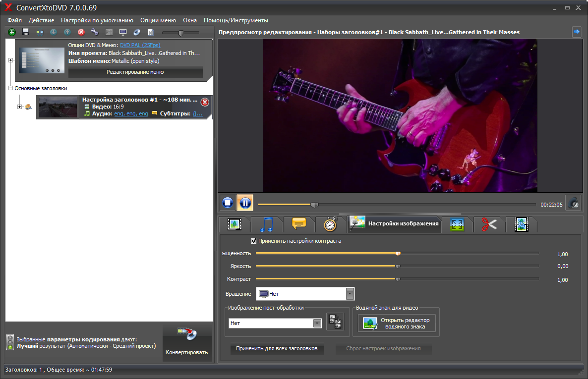Screen dimensions: 588x379
Task: Pause the video preview
Action: click(x=245, y=203)
